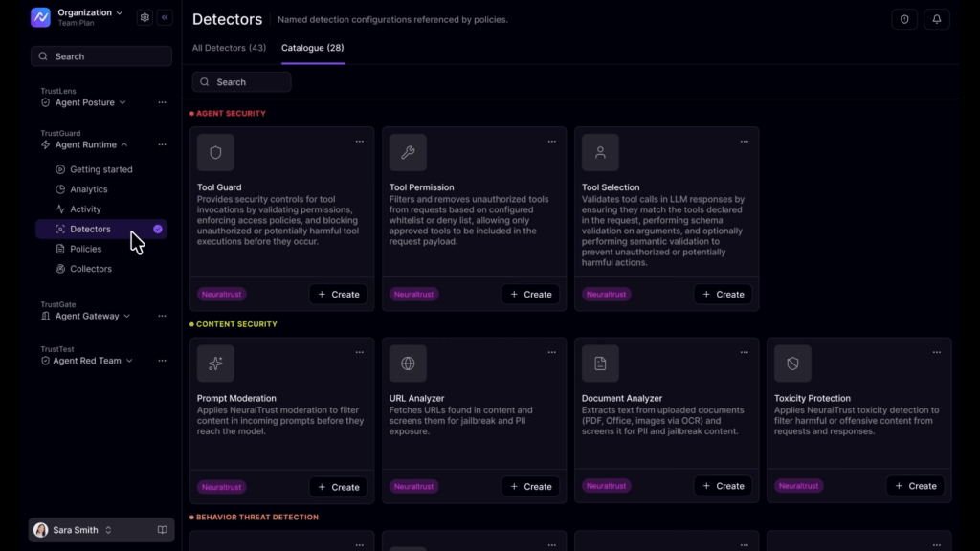980x551 pixels.
Task: Click the NeuralTrust logo icon
Action: (x=40, y=17)
